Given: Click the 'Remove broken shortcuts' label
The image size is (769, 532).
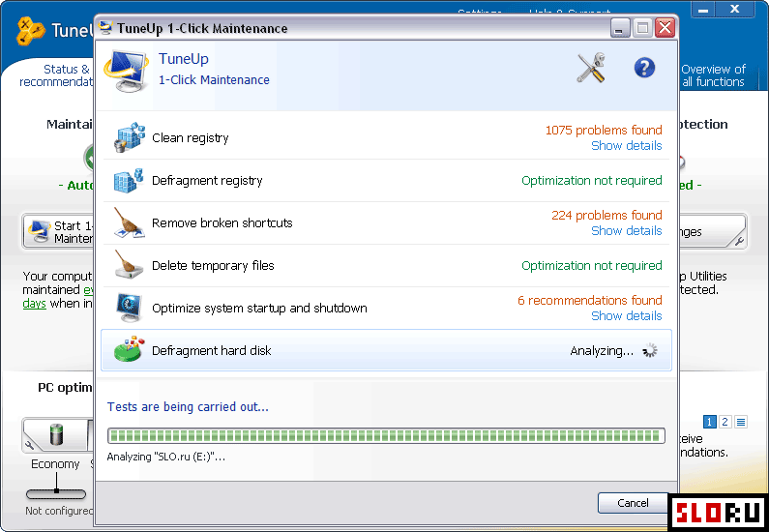Looking at the screenshot, I should tap(222, 222).
